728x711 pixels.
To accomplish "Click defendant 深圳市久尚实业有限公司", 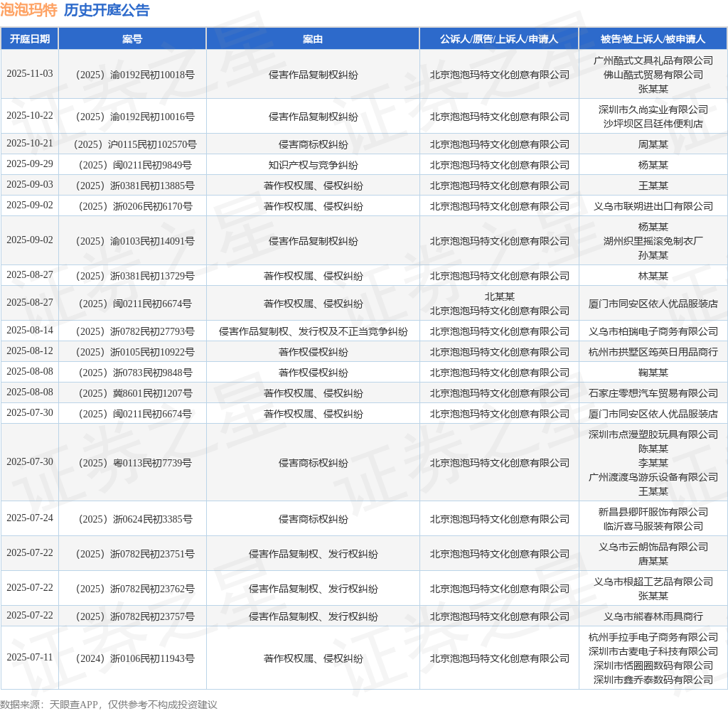I will click(653, 109).
